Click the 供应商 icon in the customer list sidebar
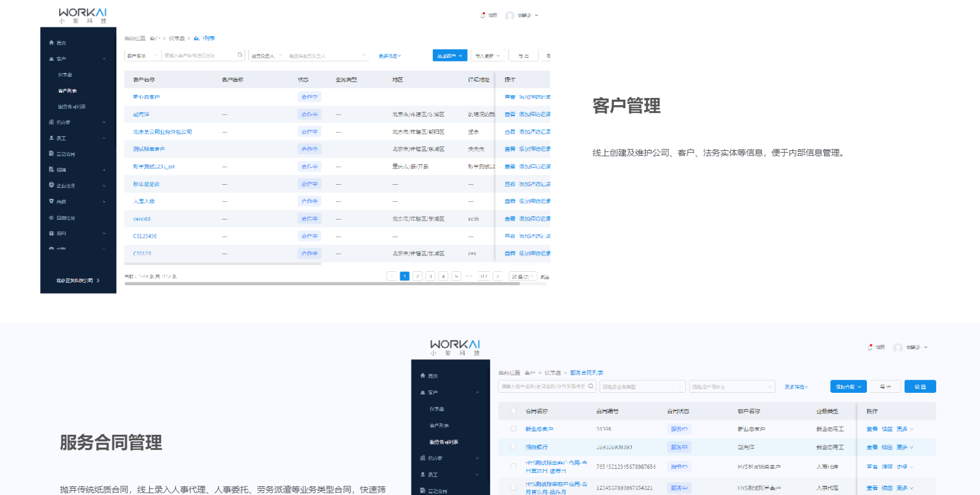Viewport: 980px width, 495px height. pos(51,122)
